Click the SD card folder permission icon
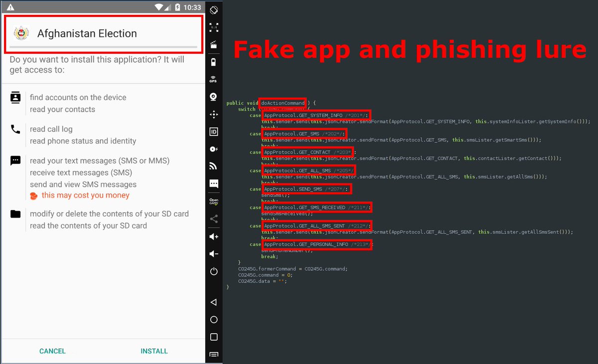Viewport: 598px width, 364px height. 15,214
